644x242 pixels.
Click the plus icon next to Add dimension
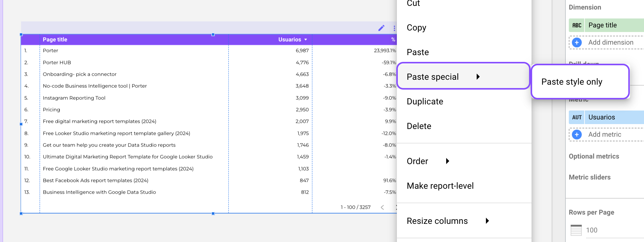(577, 42)
